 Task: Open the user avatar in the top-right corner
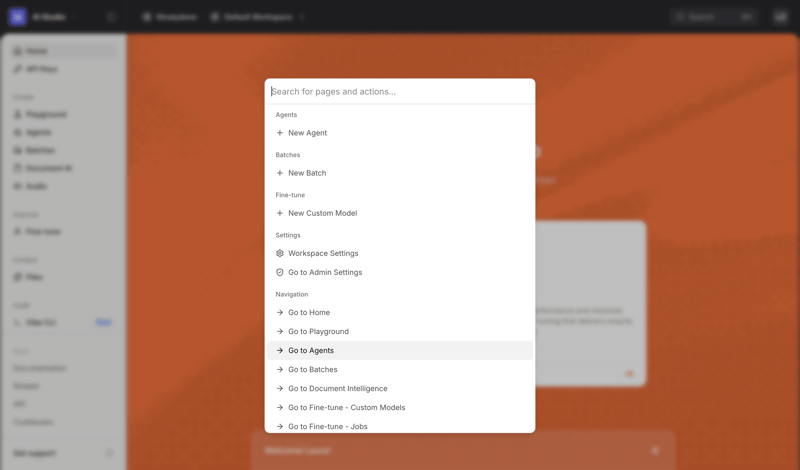point(780,17)
